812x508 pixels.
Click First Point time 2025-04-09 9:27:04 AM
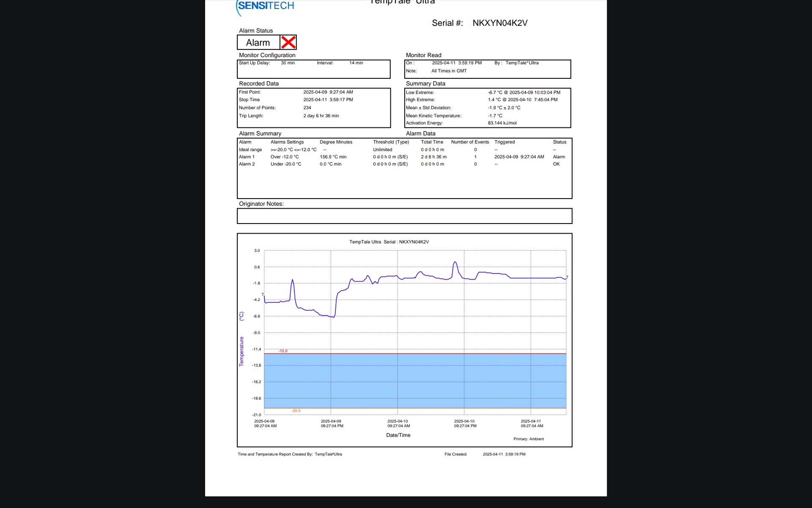[328, 92]
